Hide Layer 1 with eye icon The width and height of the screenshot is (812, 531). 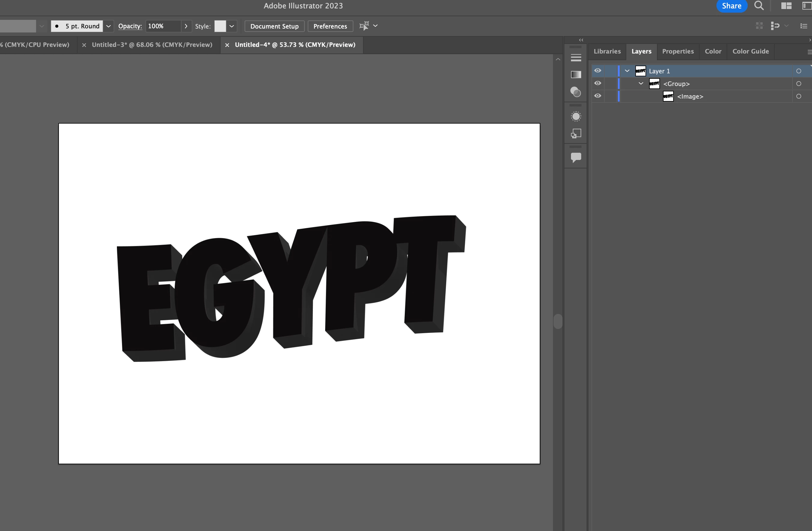[598, 71]
